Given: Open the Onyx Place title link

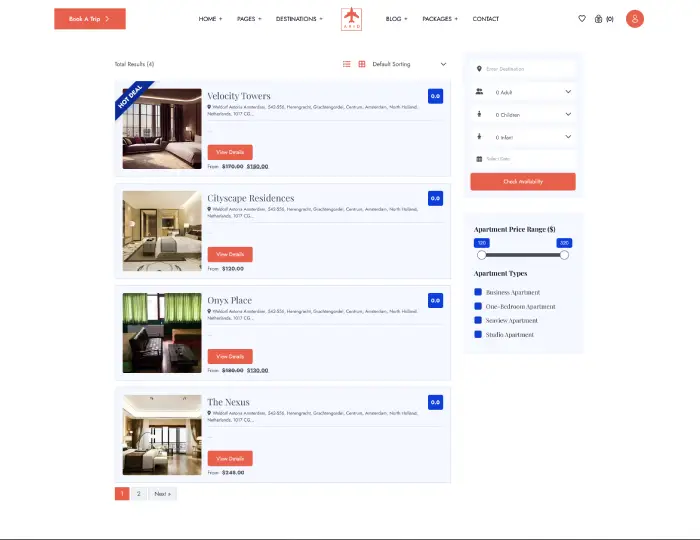Looking at the screenshot, I should tap(229, 300).
